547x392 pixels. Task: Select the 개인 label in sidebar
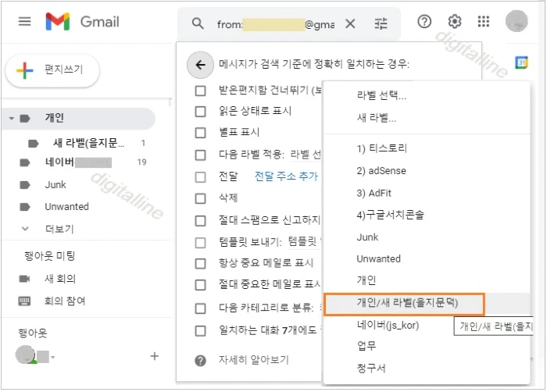click(x=78, y=118)
